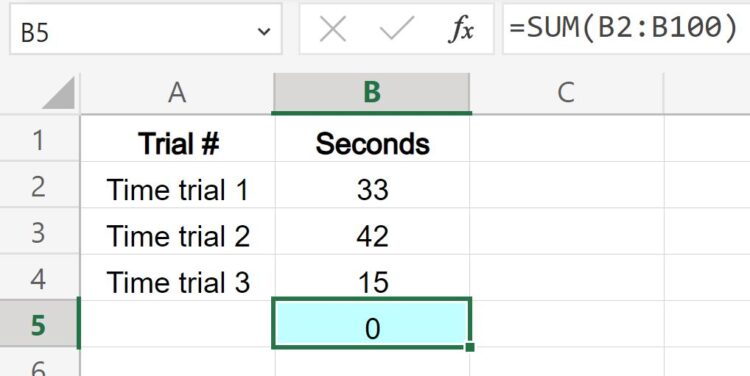Select the cell containing Time trial 2
This screenshot has width=750, height=376.
(177, 232)
